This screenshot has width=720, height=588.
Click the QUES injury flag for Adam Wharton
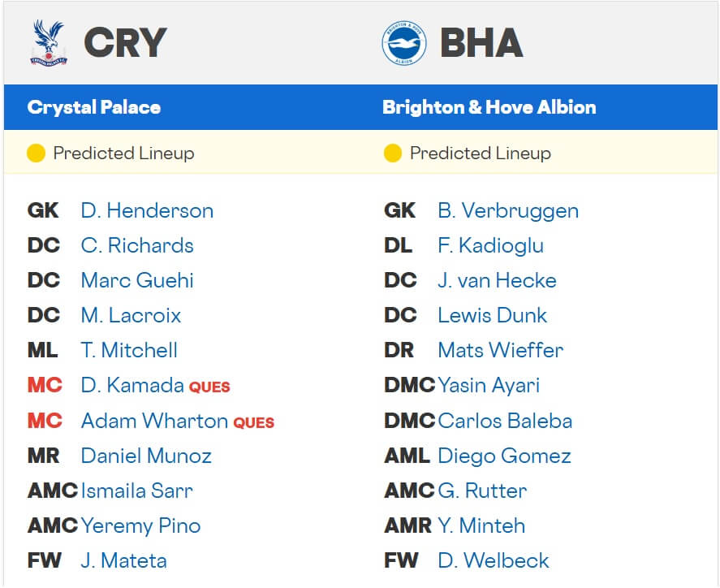pyautogui.click(x=252, y=422)
